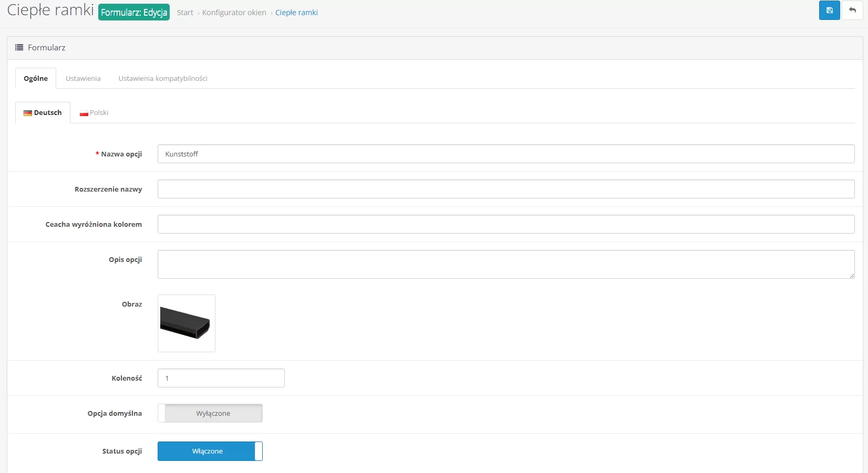Click the Polish flag icon
Image resolution: width=868 pixels, height=473 pixels.
(x=84, y=113)
